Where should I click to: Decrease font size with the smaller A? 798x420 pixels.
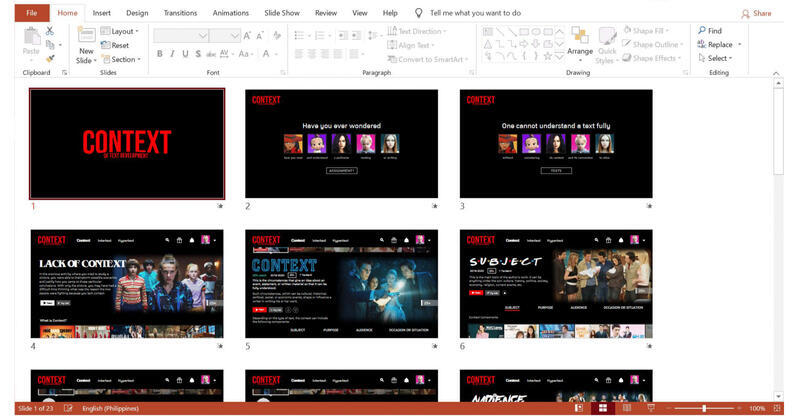[260, 36]
